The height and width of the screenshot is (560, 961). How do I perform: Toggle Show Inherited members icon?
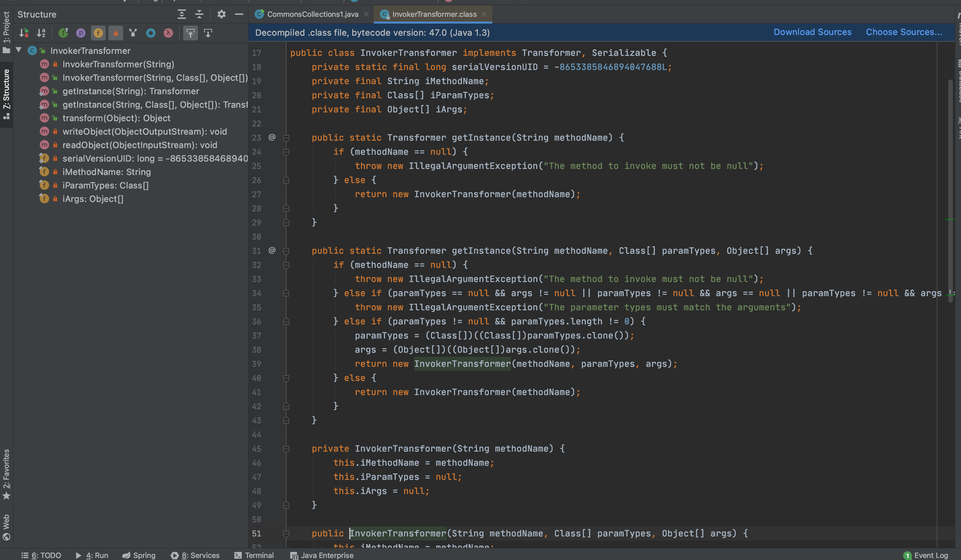pyautogui.click(x=63, y=33)
